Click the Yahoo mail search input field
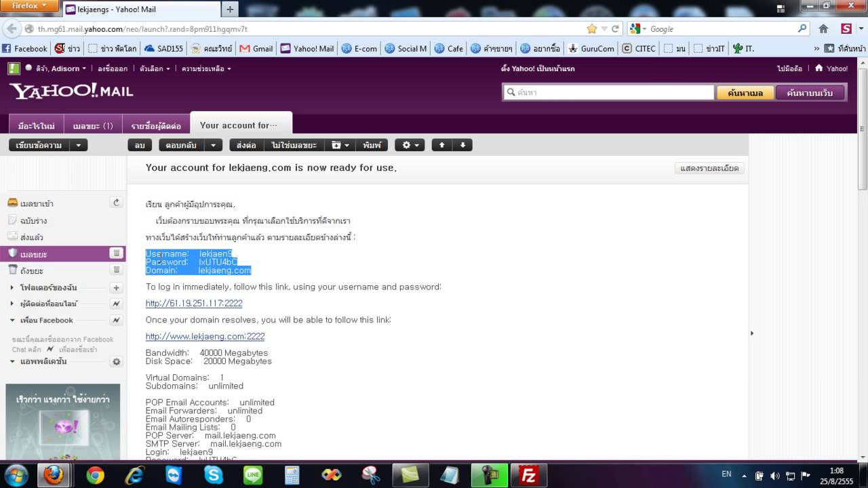 [608, 92]
